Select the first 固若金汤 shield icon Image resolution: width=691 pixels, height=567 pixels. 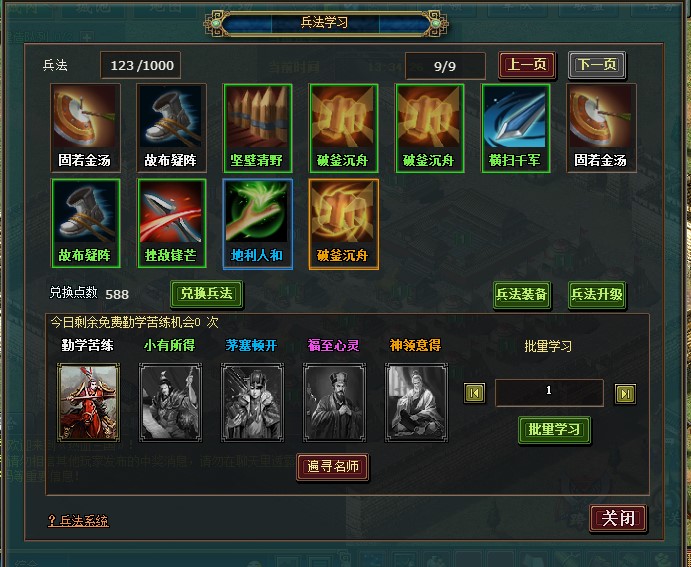[x=85, y=128]
